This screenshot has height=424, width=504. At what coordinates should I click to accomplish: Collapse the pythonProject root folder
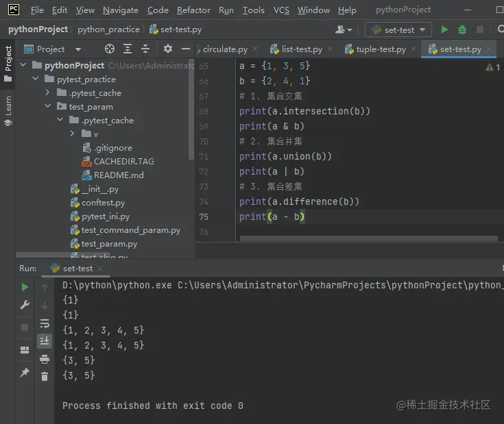tap(23, 65)
